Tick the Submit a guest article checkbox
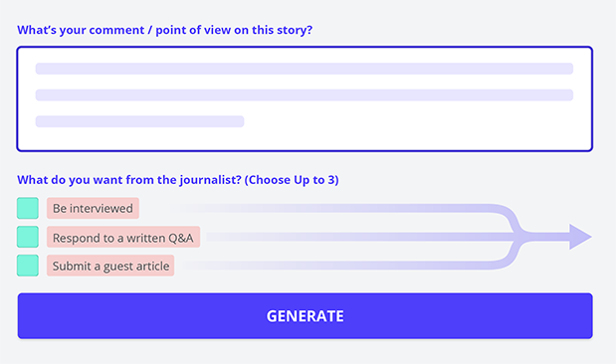Screen dimensions: 616x364 [x=28, y=266]
